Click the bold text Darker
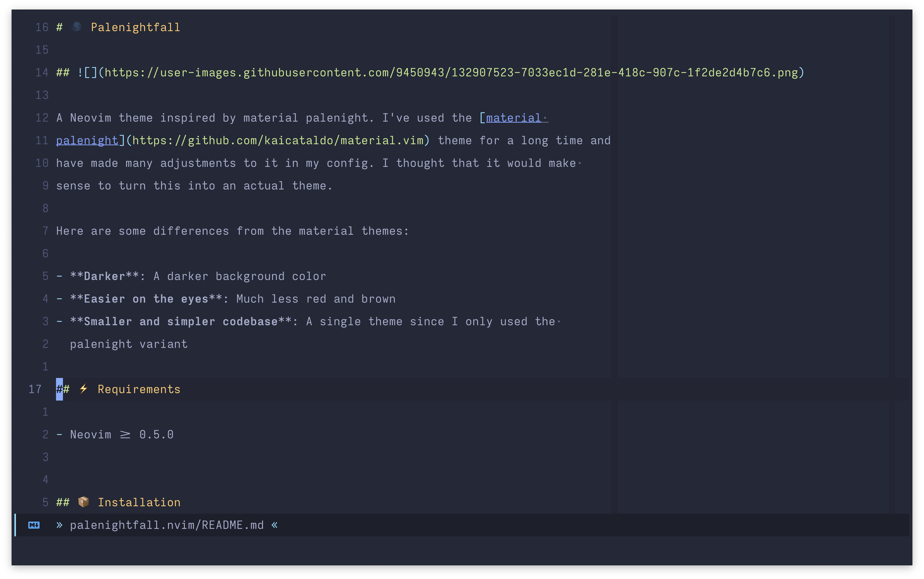924x579 pixels. pos(105,276)
